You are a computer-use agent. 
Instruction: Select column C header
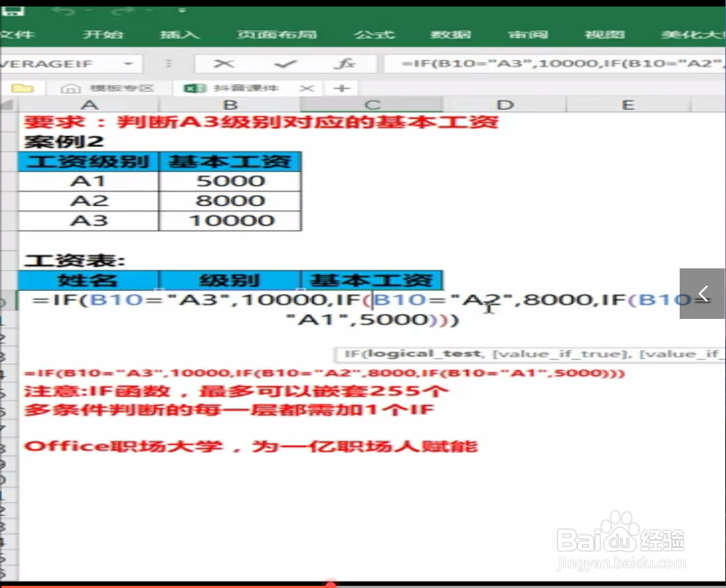[x=372, y=105]
